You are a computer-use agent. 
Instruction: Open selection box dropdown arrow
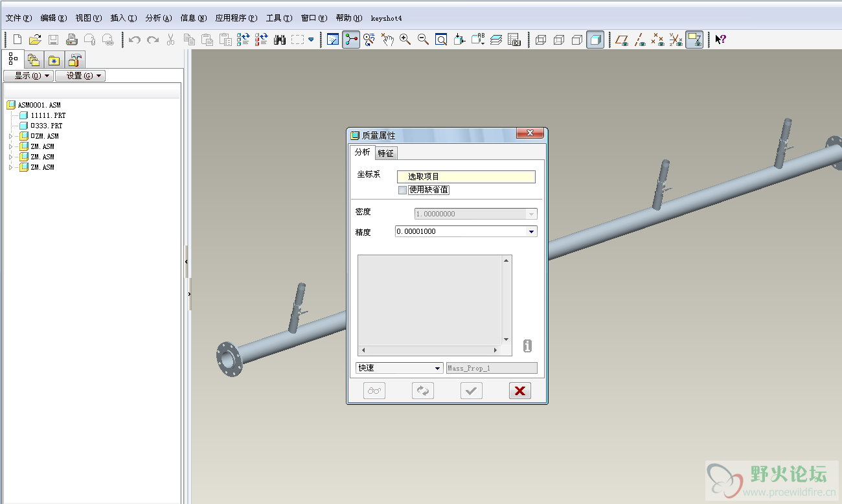[311, 40]
